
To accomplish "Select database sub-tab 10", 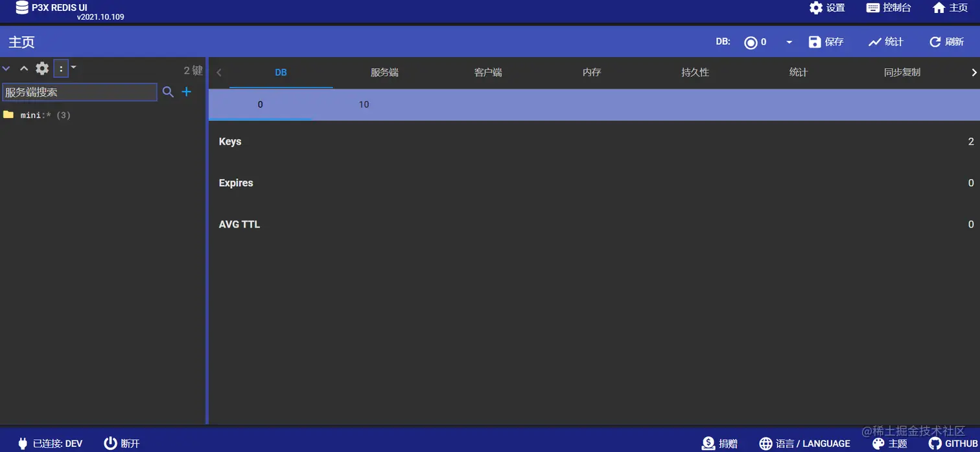I will point(364,104).
